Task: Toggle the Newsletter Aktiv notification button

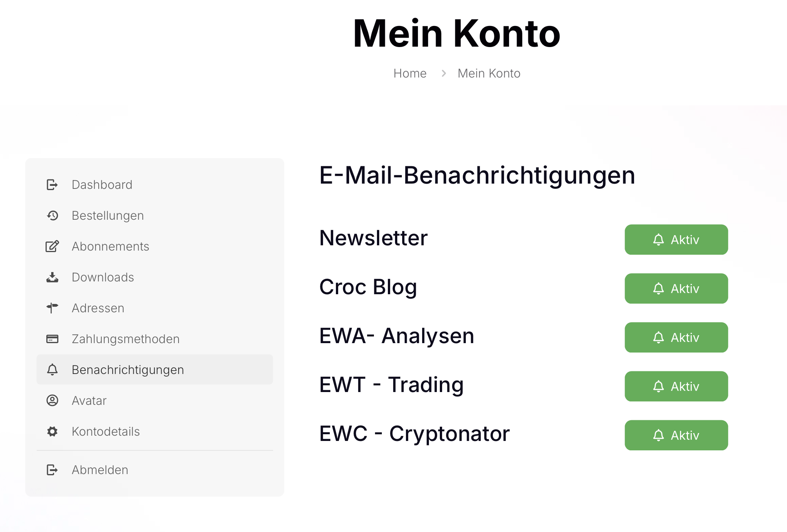Action: point(676,240)
